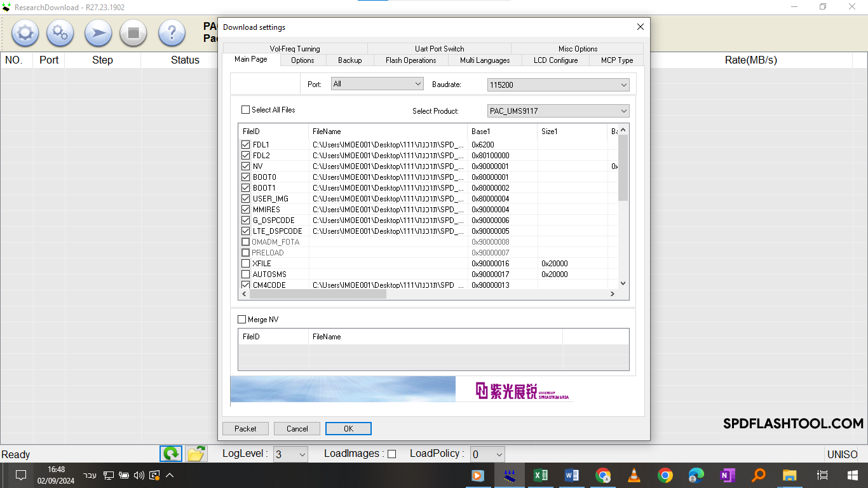Start downloading with the play arrow icon
The height and width of the screenshot is (488, 868).
tap(98, 33)
